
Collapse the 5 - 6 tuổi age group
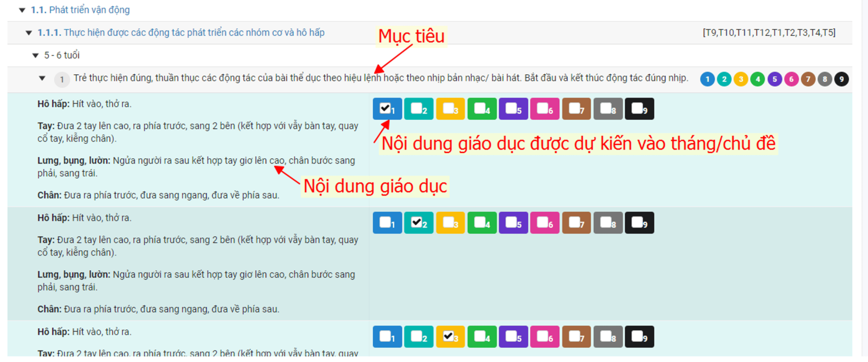pyautogui.click(x=36, y=55)
